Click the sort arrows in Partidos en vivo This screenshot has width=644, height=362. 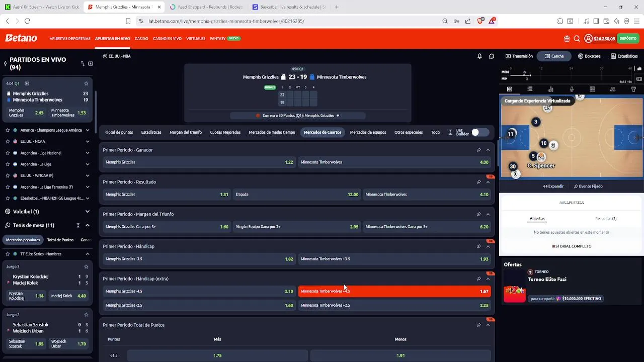pos(83,63)
